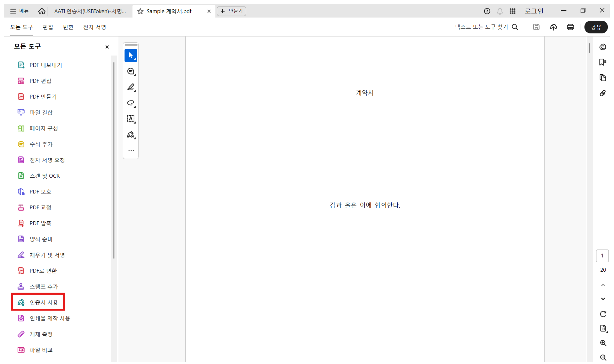Click the zoom in magnifier icon
This screenshot has height=364, width=614.
[603, 343]
